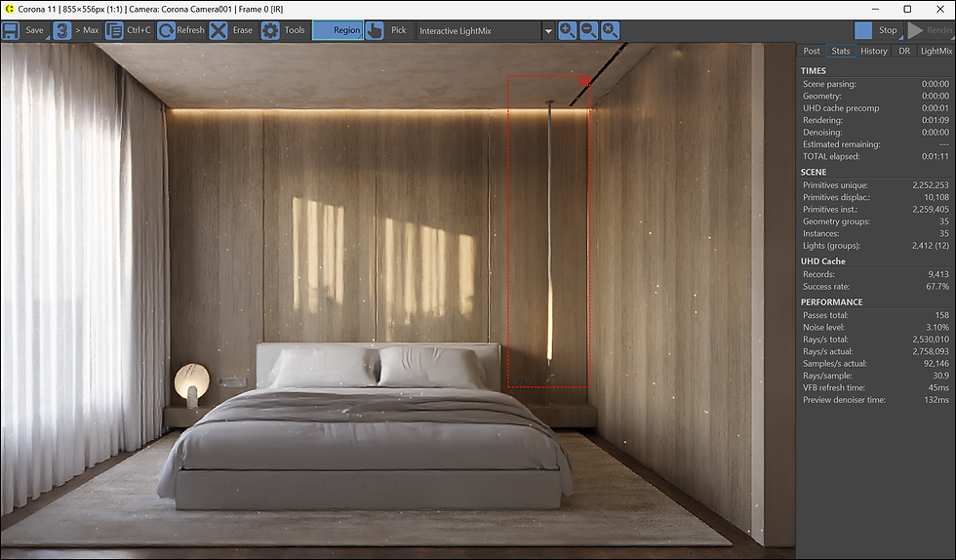Click 'Passes total:' value 158

tap(942, 315)
